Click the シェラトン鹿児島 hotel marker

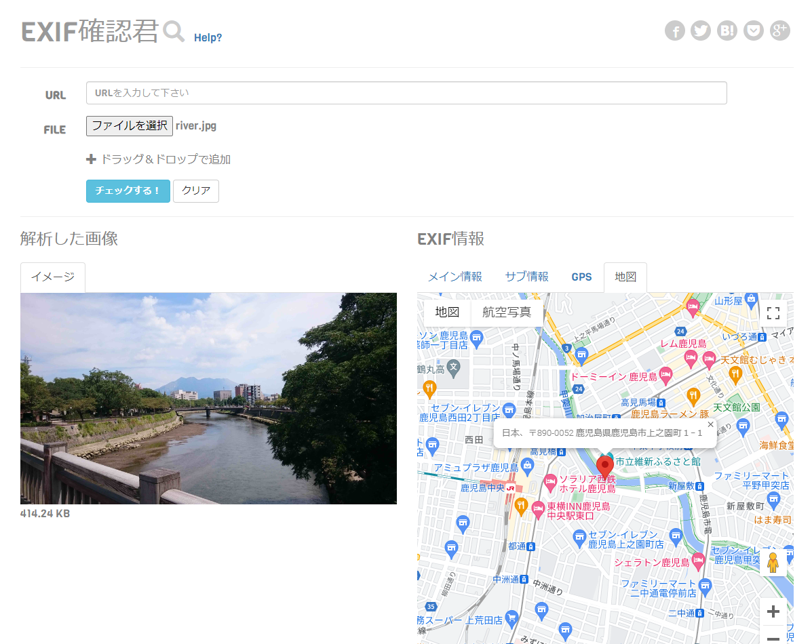tap(698, 561)
